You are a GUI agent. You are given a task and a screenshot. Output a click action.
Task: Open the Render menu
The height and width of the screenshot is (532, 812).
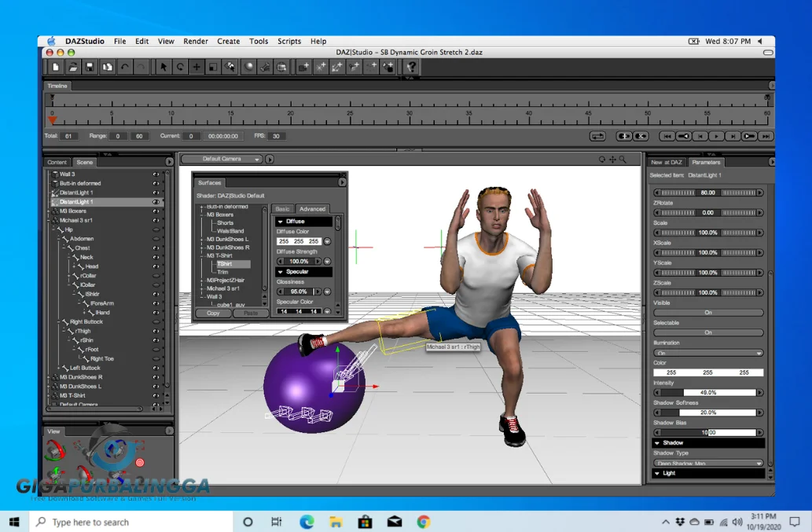click(x=195, y=41)
